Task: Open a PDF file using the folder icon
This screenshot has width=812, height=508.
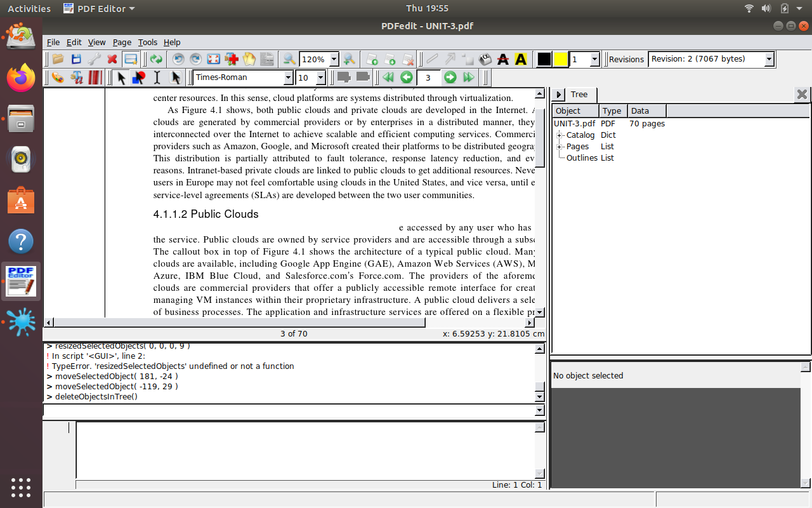Action: 58,59
